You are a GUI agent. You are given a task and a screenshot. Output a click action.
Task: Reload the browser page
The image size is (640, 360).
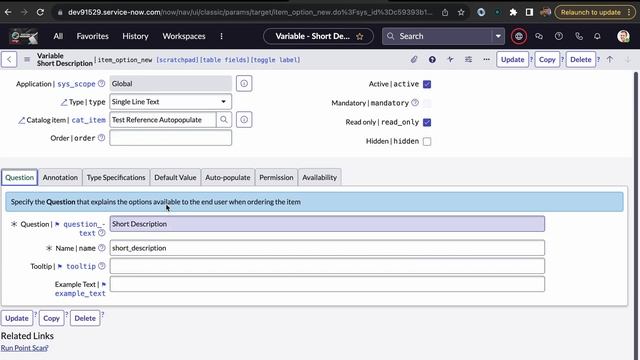click(x=40, y=12)
